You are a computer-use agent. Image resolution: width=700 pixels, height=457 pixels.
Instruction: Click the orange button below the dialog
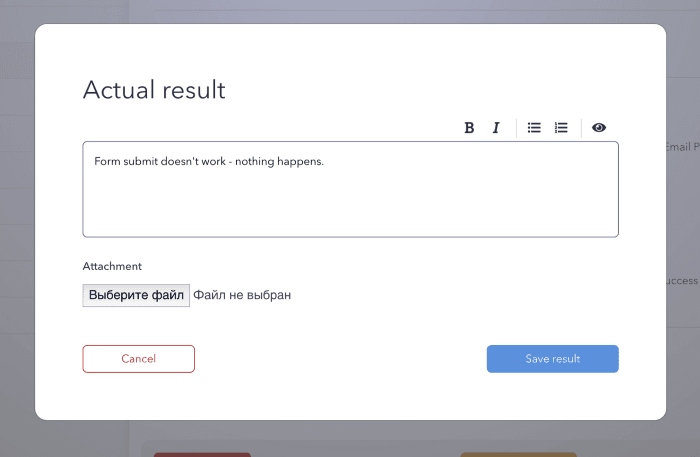[x=518, y=455]
